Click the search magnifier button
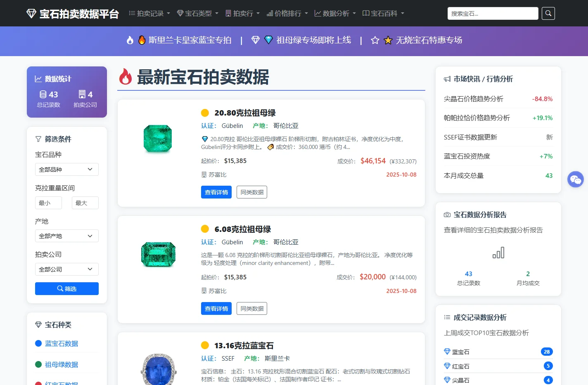This screenshot has width=588, height=385. click(x=548, y=14)
